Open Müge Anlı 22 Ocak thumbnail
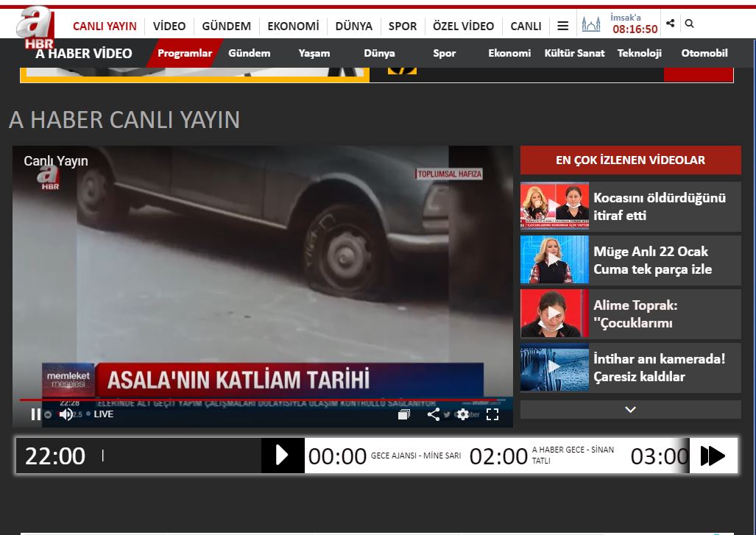This screenshot has height=535, width=756. click(x=554, y=259)
